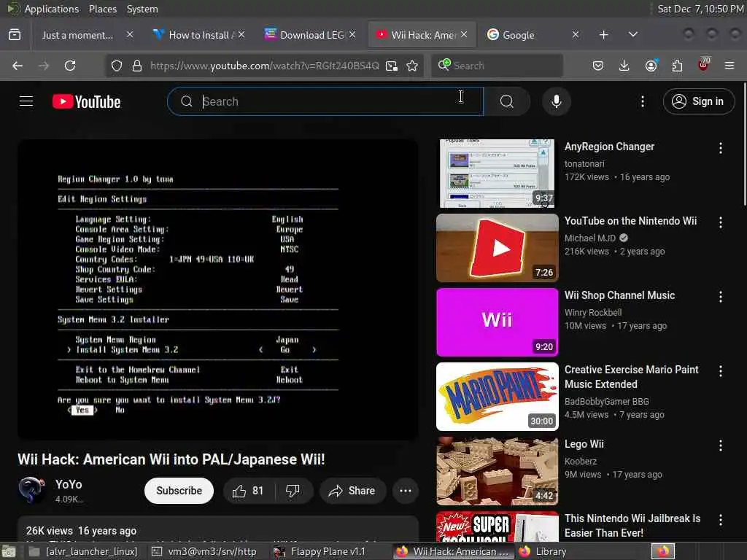Open the Creative Exercise Mario Paint video title
The width and height of the screenshot is (747, 560).
tap(631, 377)
